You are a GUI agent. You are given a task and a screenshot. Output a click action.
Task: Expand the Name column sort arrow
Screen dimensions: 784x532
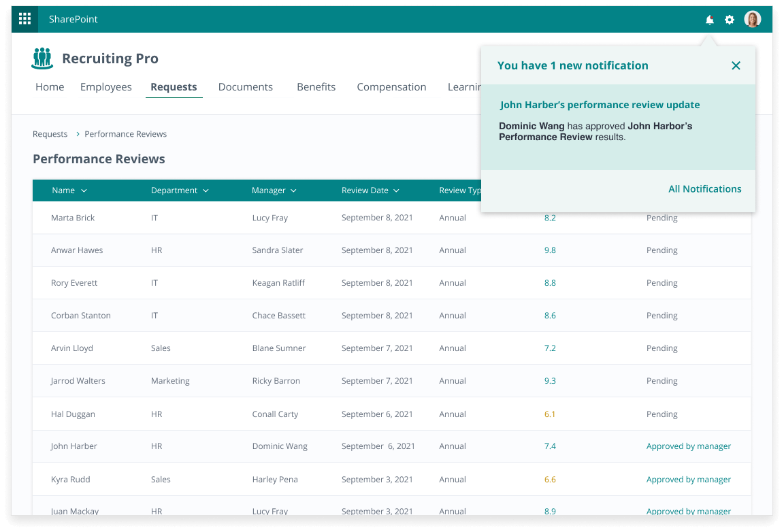coord(84,191)
